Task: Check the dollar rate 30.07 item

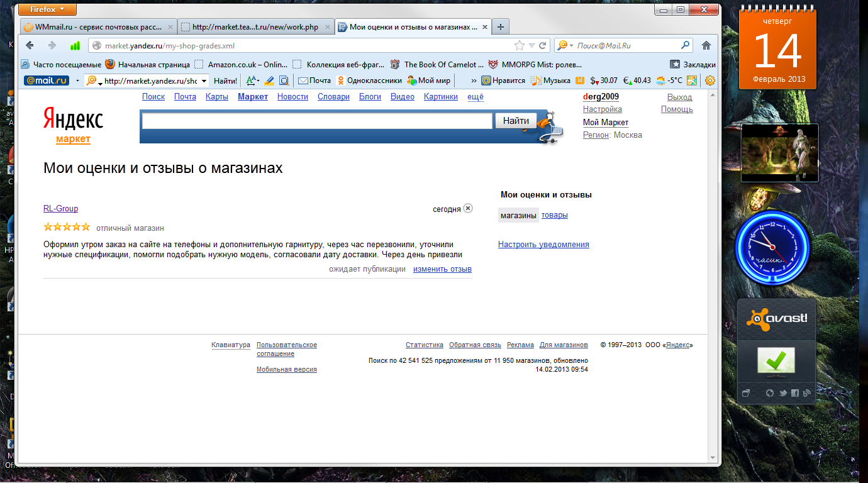Action: click(604, 80)
